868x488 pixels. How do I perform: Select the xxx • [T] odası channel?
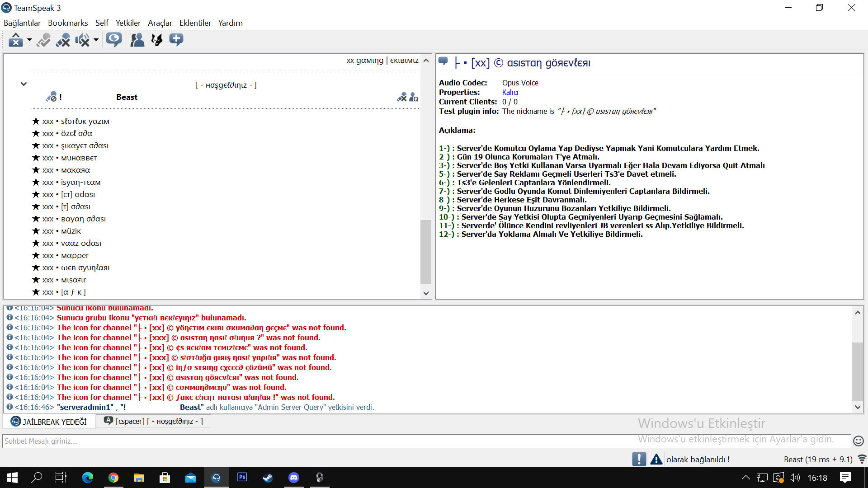66,206
